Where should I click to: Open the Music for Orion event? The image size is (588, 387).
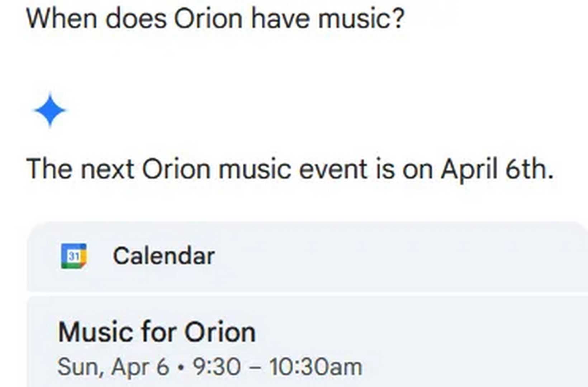pos(157,332)
